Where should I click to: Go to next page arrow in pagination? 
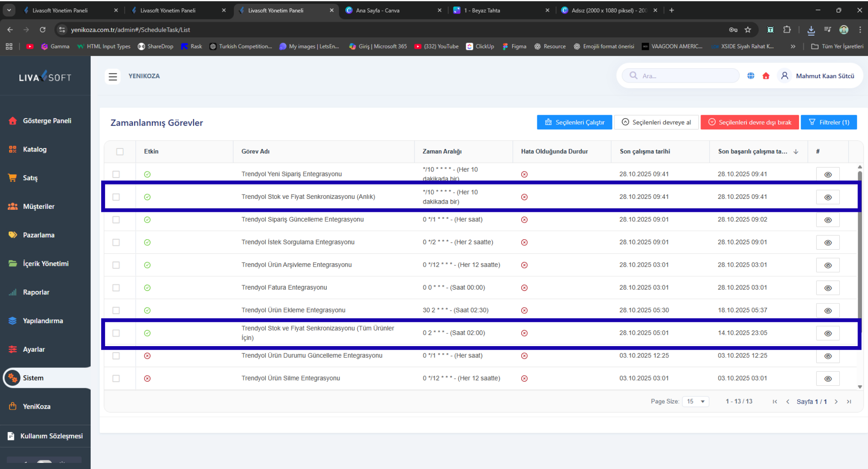(x=836, y=402)
